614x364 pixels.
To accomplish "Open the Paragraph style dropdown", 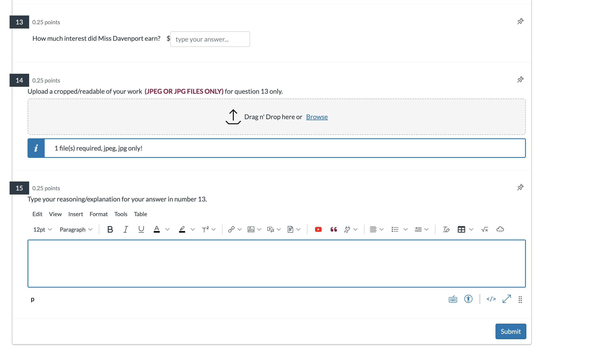I will point(76,229).
